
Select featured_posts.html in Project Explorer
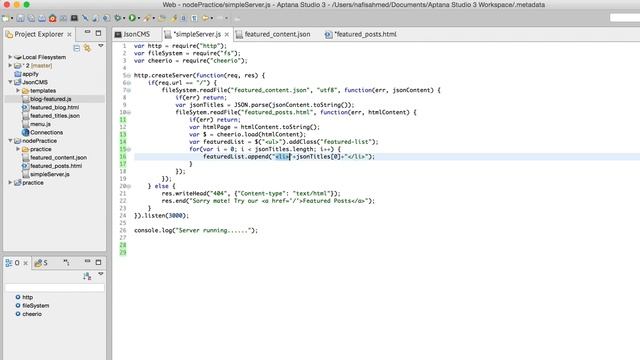(x=56, y=166)
